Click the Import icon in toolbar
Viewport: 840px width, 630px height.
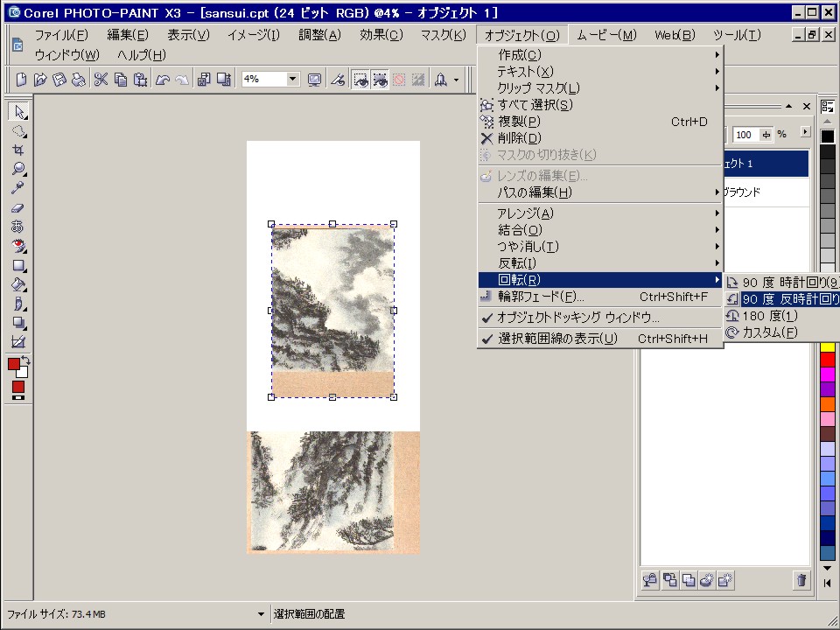204,80
